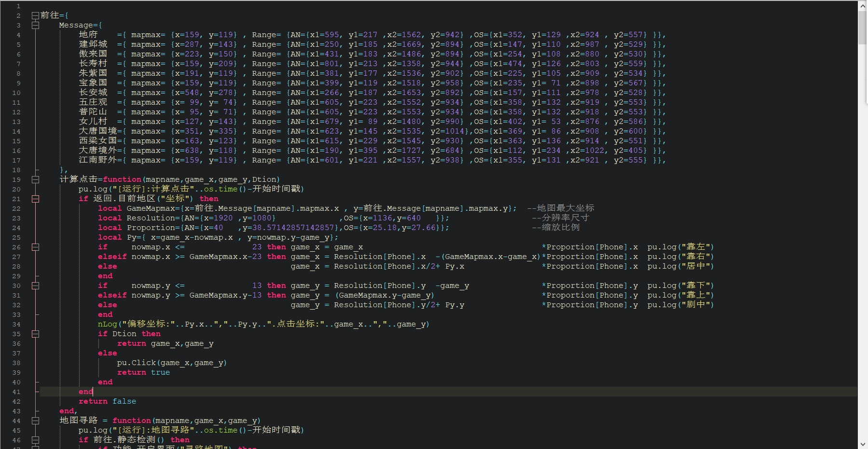Click the 宝象国 map entry name
This screenshot has height=449, width=868.
point(93,83)
